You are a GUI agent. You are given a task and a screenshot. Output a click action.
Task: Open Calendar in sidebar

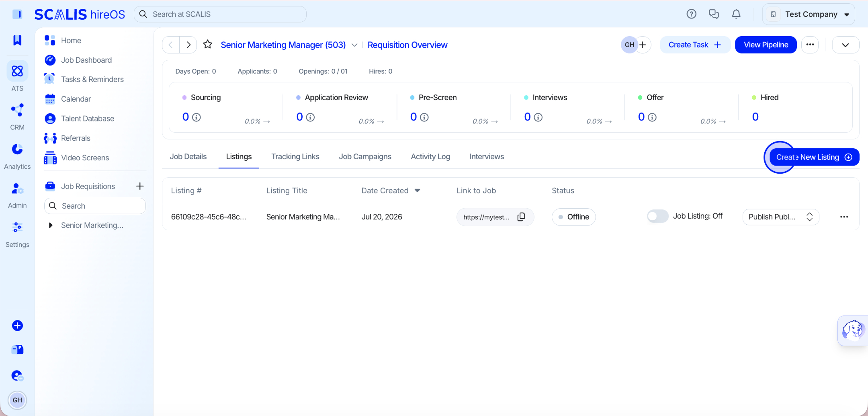coord(76,99)
